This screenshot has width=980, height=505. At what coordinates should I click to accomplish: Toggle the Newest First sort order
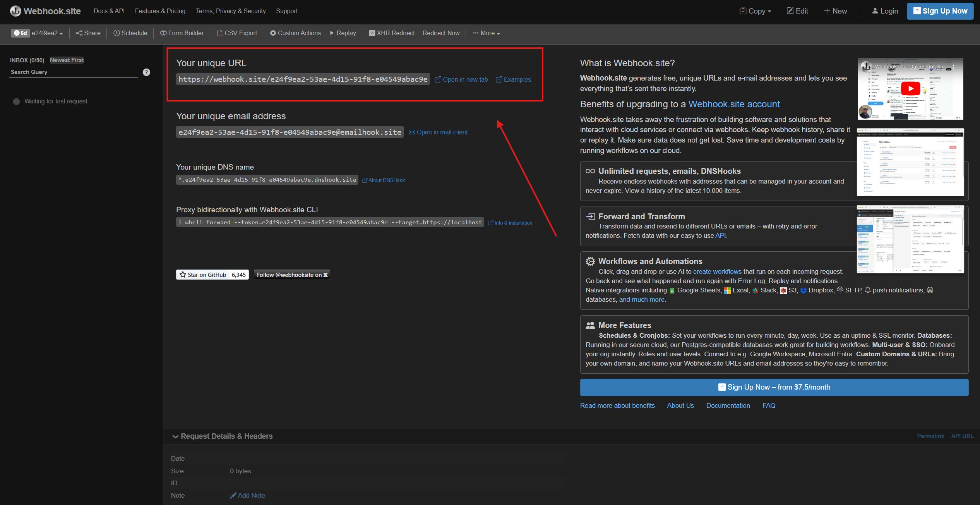(67, 60)
